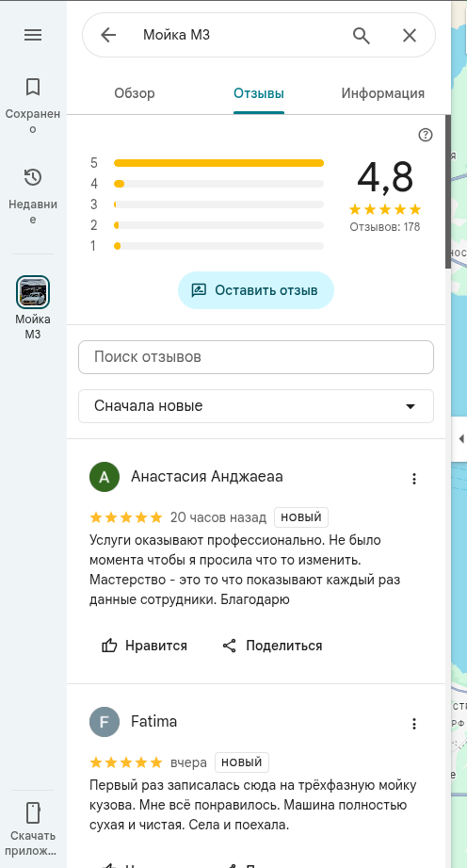This screenshot has height=868, width=467.
Task: Open the help question mark icon
Action: (426, 135)
